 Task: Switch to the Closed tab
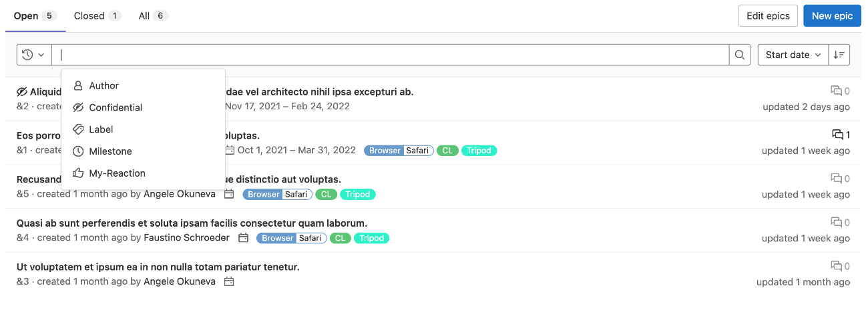[97, 16]
